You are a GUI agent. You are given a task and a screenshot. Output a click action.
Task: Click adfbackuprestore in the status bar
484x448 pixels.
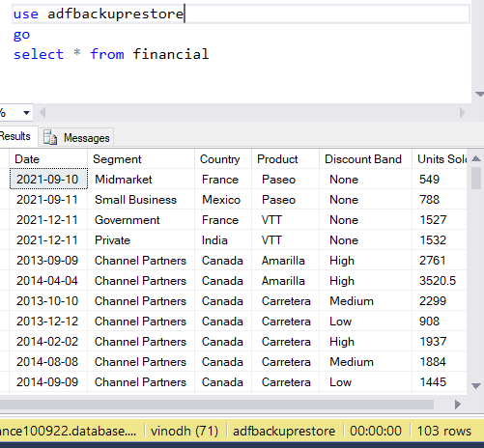click(x=284, y=431)
